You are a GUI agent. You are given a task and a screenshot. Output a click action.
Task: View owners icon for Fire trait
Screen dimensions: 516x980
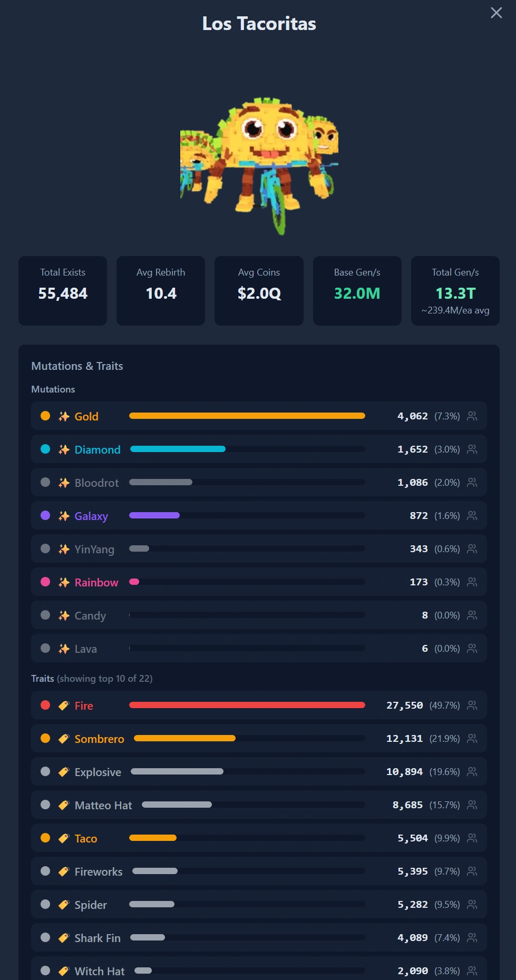coord(472,705)
